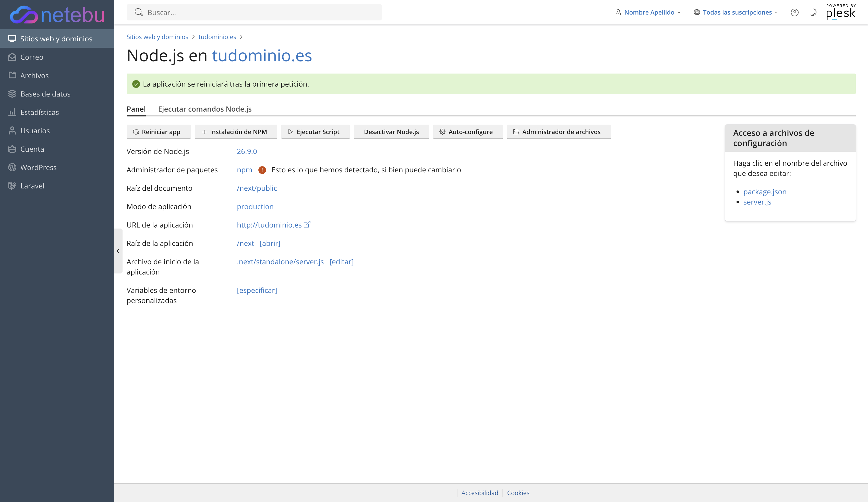868x502 pixels.
Task: Click the green success check icon
Action: pyautogui.click(x=136, y=84)
